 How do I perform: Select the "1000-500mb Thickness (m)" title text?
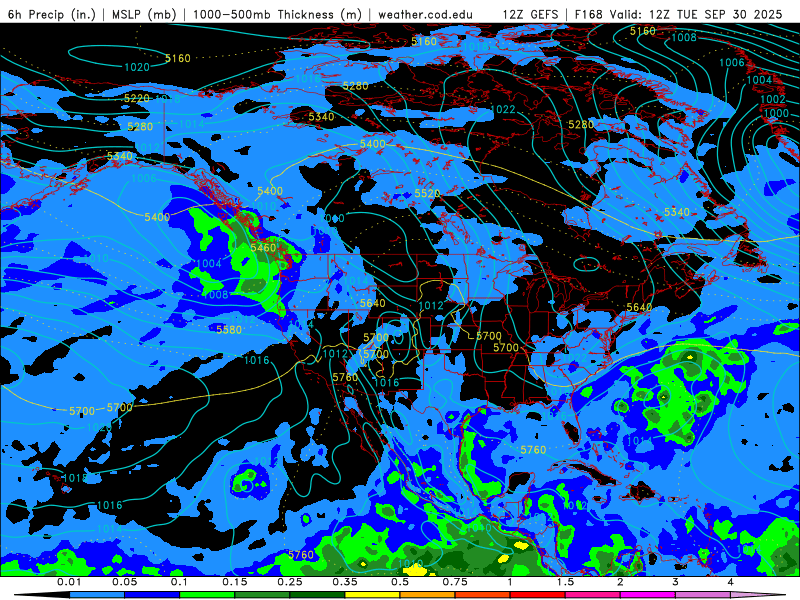pyautogui.click(x=277, y=14)
